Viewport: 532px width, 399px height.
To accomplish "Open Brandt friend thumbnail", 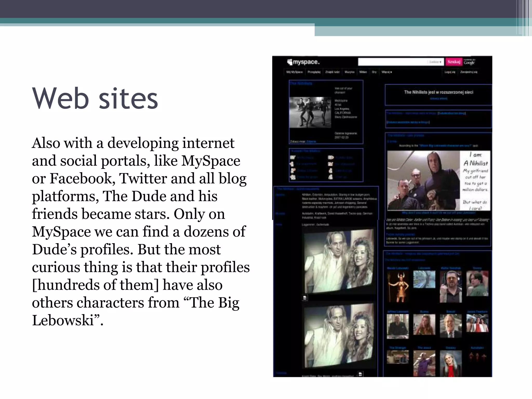I will coord(451,326).
